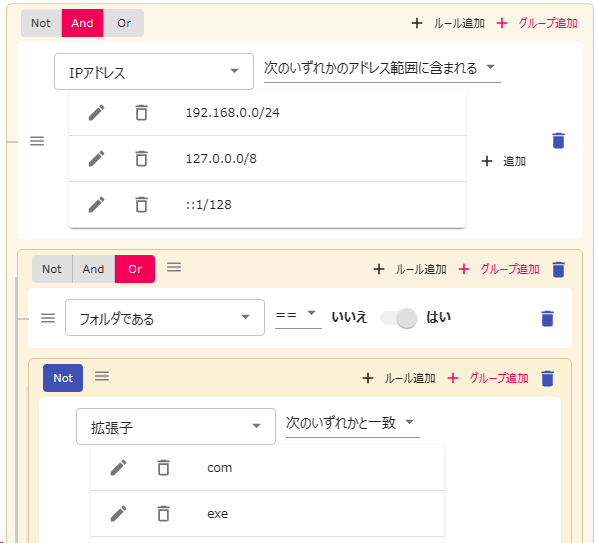Screen dimensions: 594x543
Task: Select Or in the top-level group
Action: coord(124,23)
